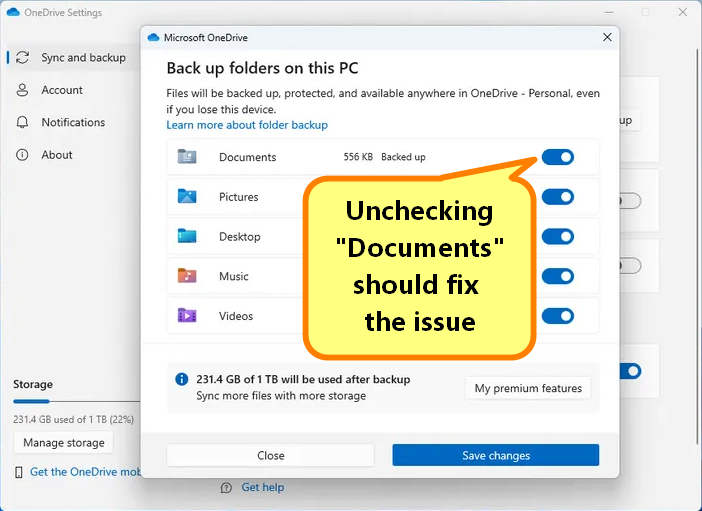Close the OneDrive Settings window
702x511 pixels.
point(682,12)
